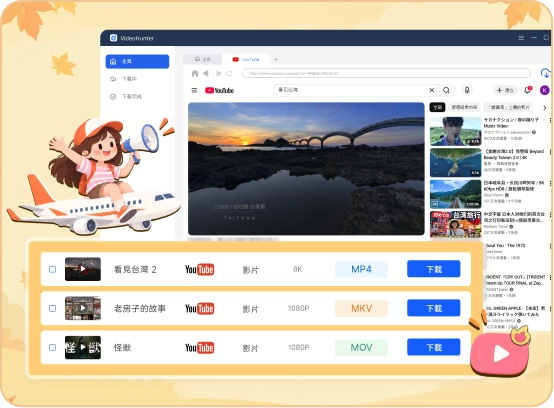Image resolution: width=554 pixels, height=408 pixels.
Task: Open the download finished list in sidebar
Action: (126, 96)
